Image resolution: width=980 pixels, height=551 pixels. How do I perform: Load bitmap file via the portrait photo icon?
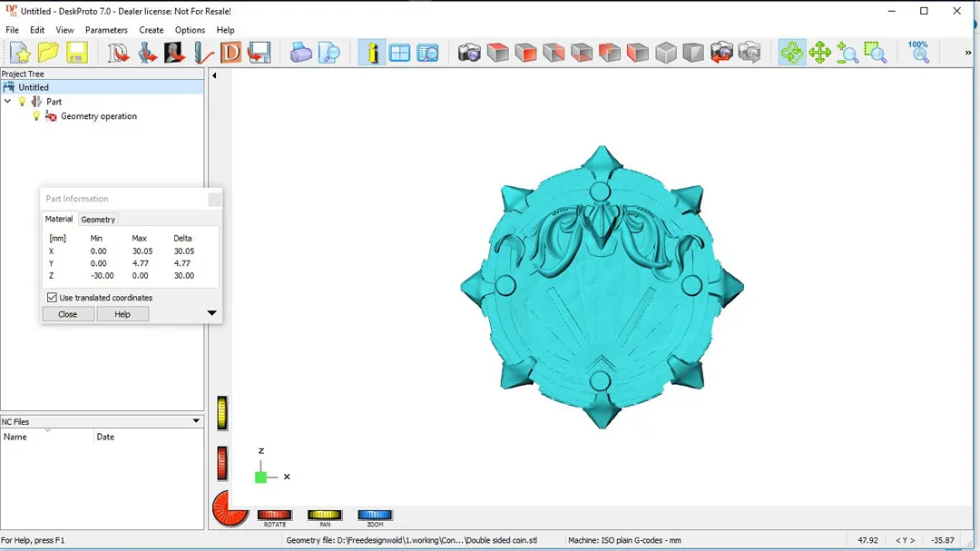coord(174,53)
